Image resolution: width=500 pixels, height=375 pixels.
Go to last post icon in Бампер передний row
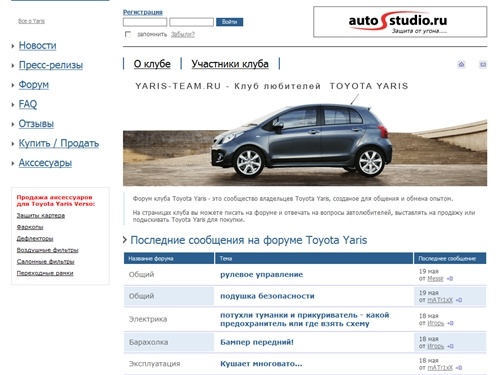click(x=450, y=346)
